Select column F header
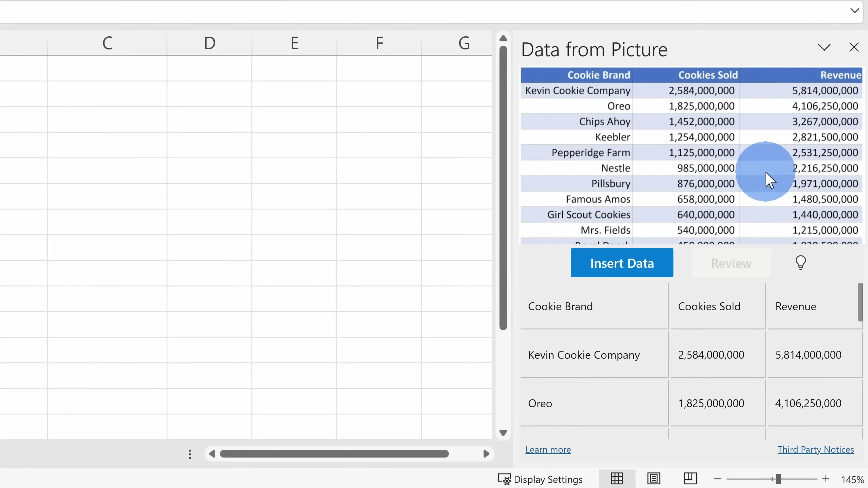The height and width of the screenshot is (488, 868). coord(379,43)
